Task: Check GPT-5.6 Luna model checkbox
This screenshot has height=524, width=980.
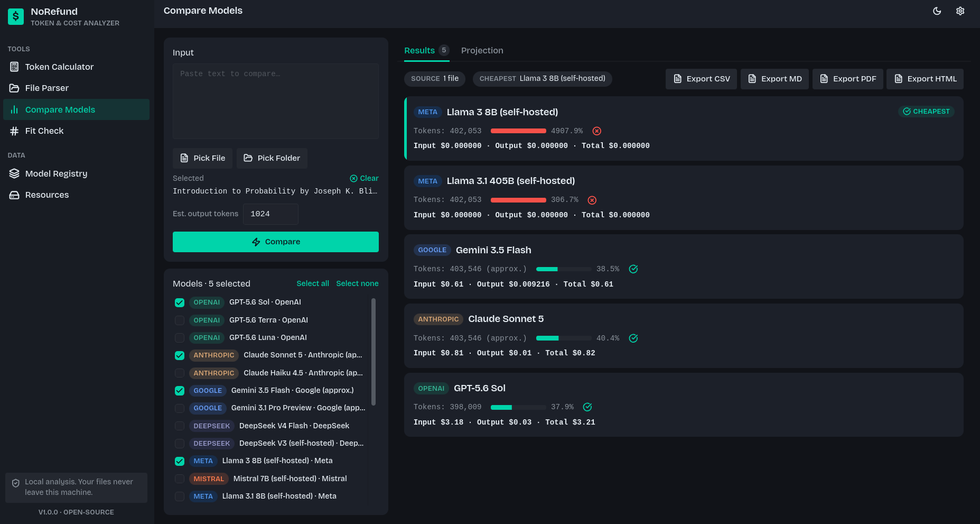Action: pyautogui.click(x=180, y=338)
